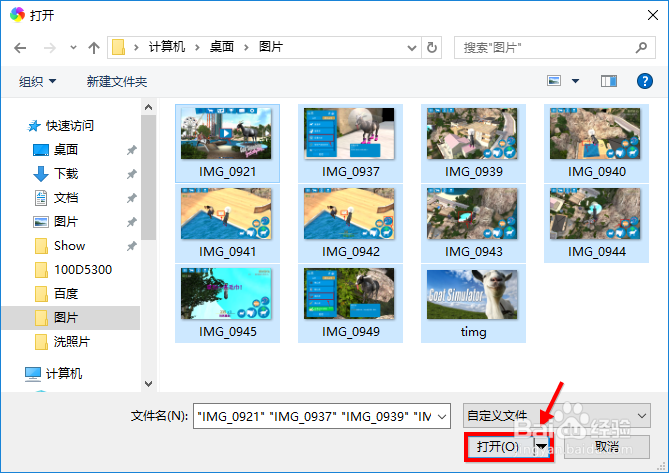Open the 百度 folder in sidebar
Viewport: 669px width, 473px height.
tap(66, 293)
